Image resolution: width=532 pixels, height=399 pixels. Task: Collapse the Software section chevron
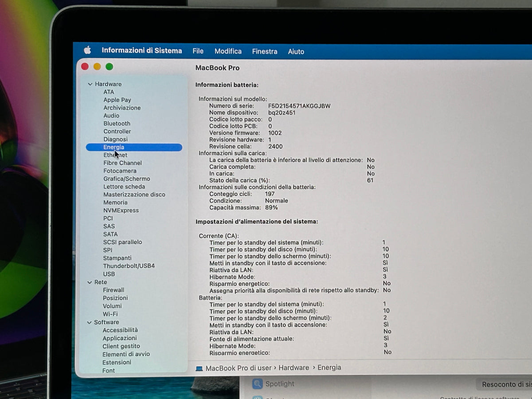(x=90, y=323)
